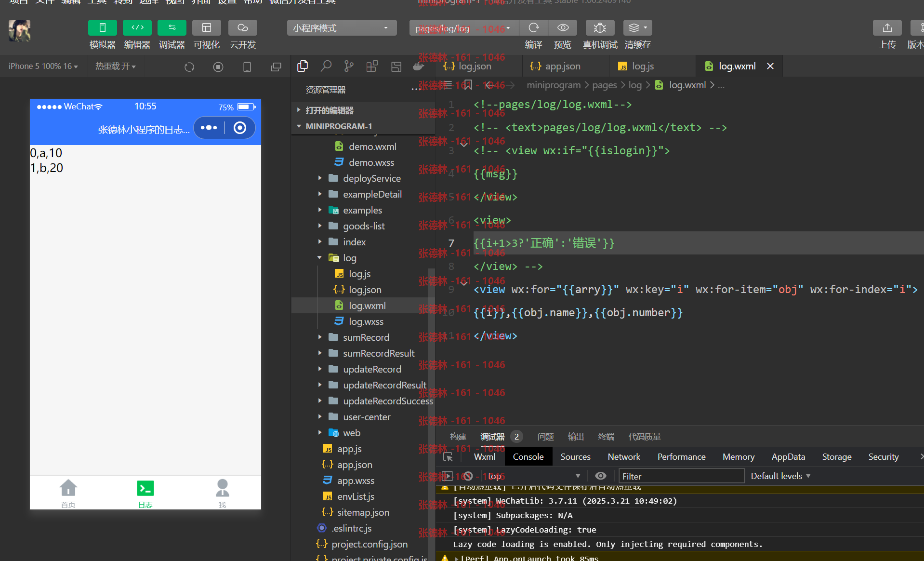Open the iPhone 5 device dropdown
Image resolution: width=924 pixels, height=561 pixels.
43,66
